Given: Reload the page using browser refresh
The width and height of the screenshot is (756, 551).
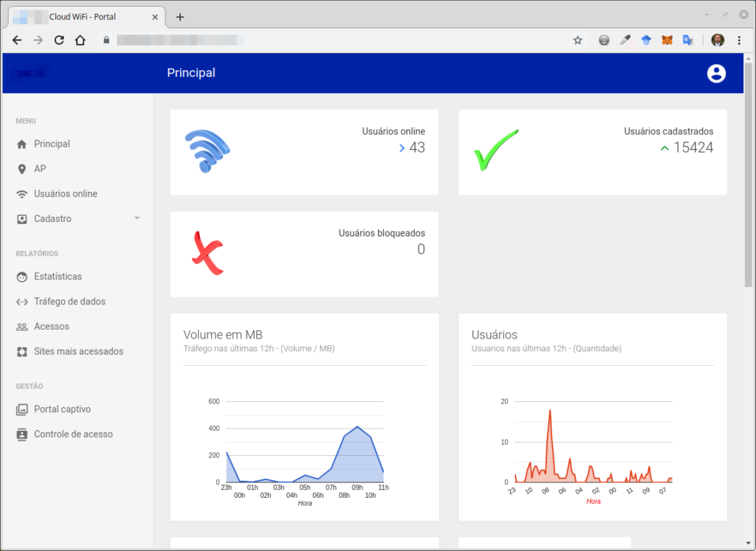Looking at the screenshot, I should click(x=59, y=41).
